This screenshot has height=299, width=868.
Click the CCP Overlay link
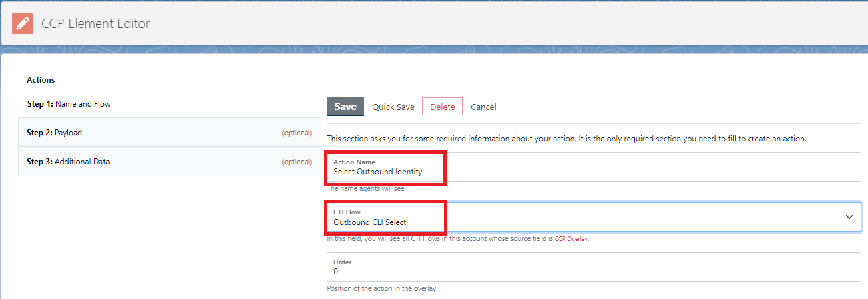click(572, 238)
